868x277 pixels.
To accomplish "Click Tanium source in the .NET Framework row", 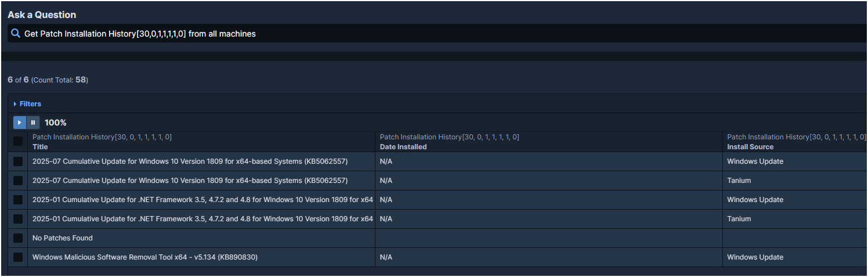I will point(739,219).
